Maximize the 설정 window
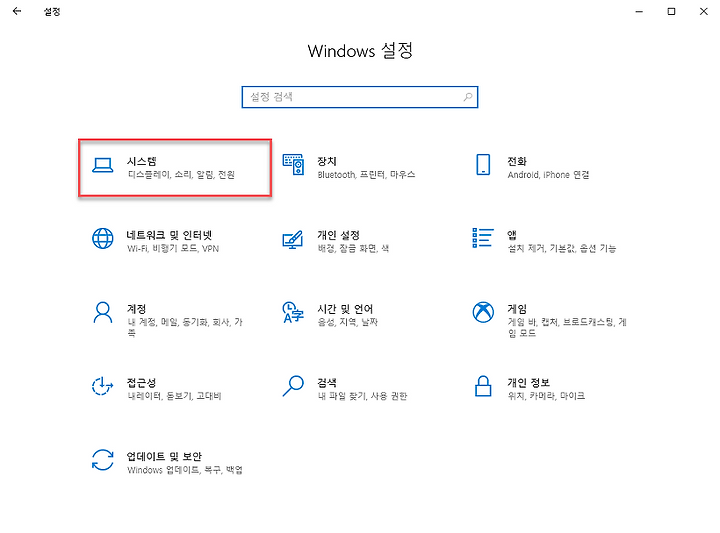Screen dimensions: 720x533 point(671,11)
